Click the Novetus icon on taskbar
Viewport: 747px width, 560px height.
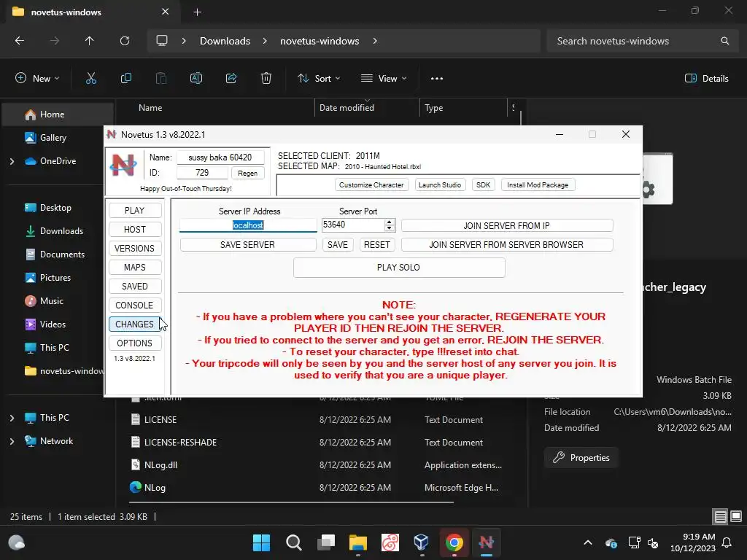coord(486,542)
